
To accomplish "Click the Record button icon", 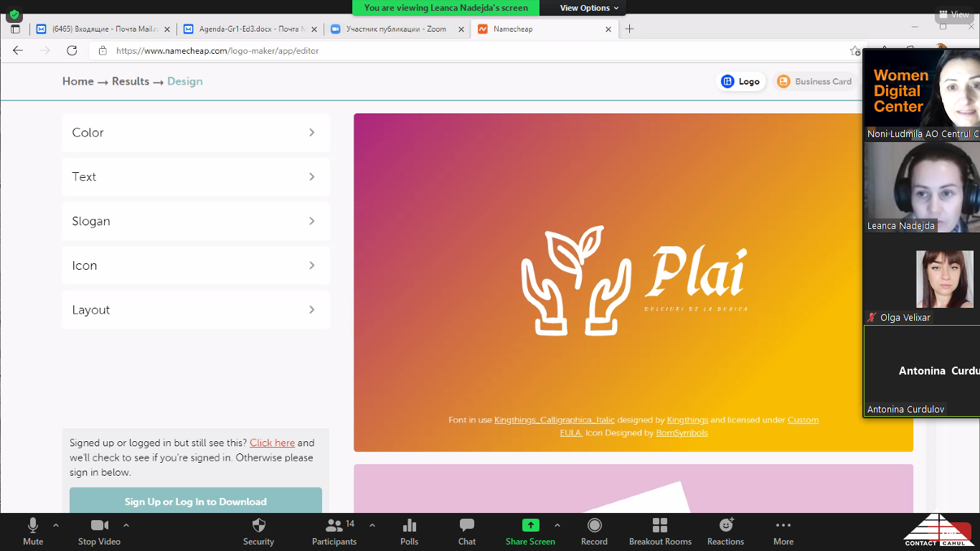I will point(594,526).
